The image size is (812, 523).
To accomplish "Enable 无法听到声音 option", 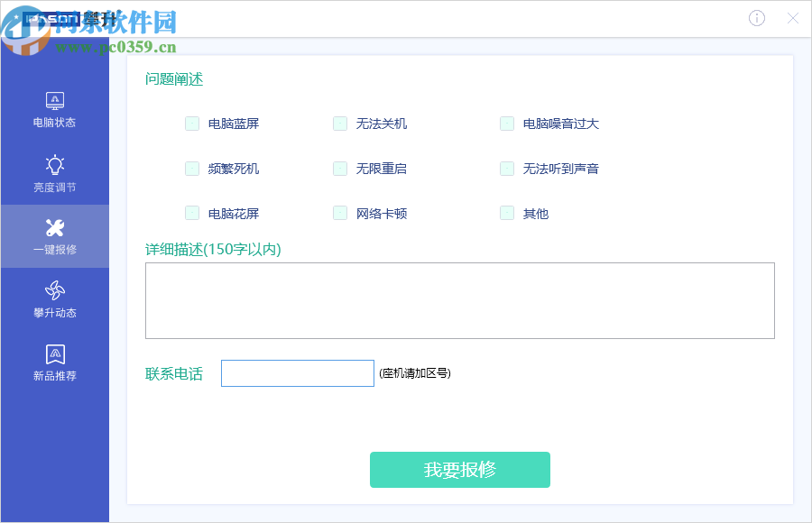I will (x=507, y=169).
